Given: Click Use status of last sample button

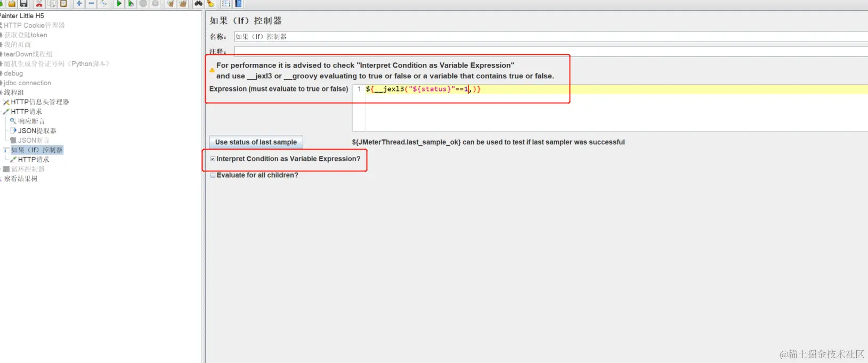Looking at the screenshot, I should pos(256,142).
